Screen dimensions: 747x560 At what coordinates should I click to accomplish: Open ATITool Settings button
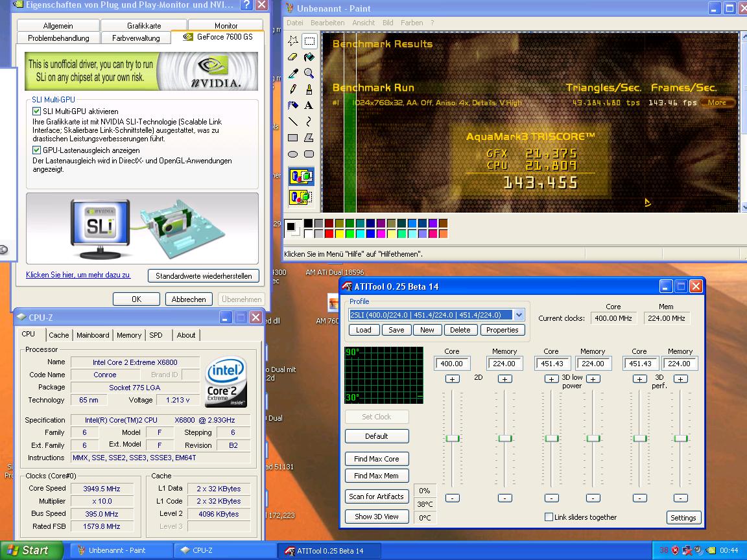[x=683, y=518]
